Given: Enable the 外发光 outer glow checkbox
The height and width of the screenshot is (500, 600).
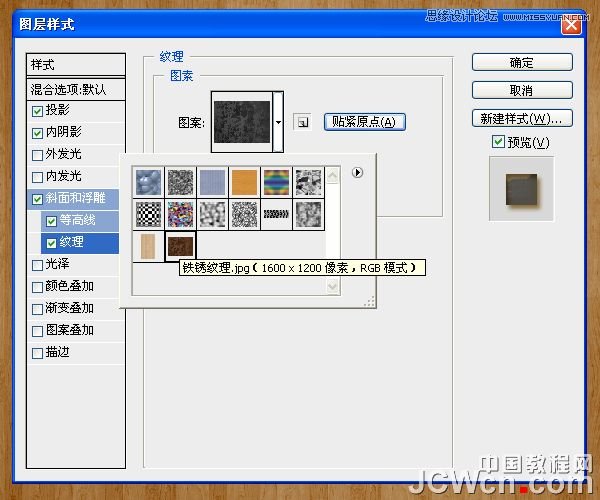Looking at the screenshot, I should coord(38,155).
